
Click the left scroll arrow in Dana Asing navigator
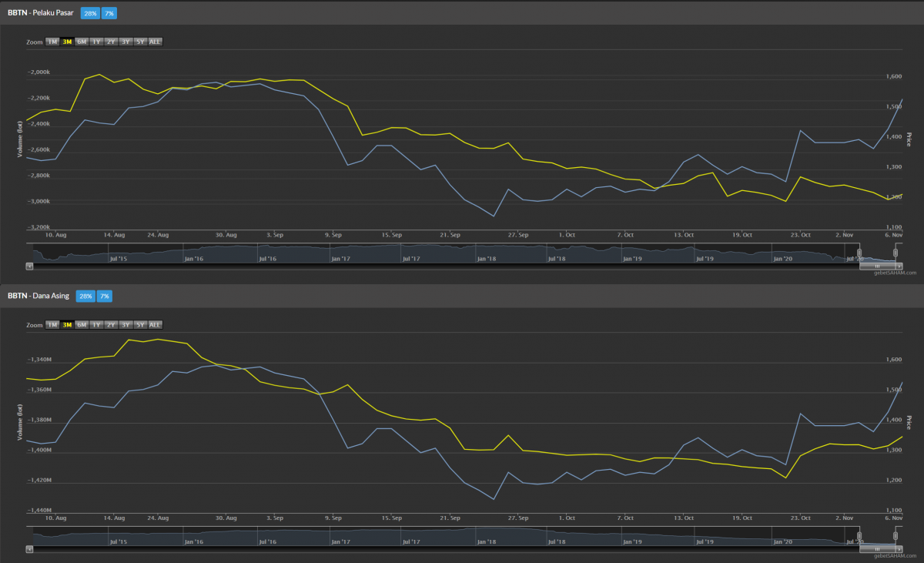(x=29, y=549)
